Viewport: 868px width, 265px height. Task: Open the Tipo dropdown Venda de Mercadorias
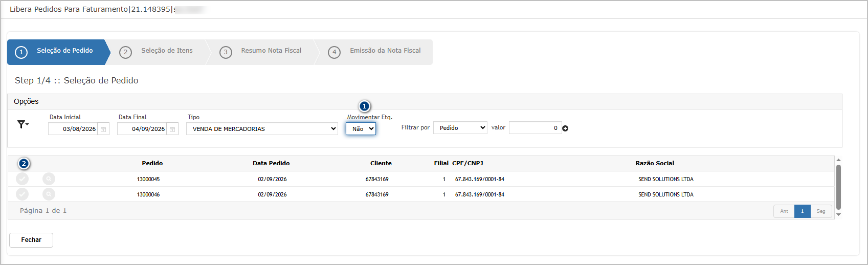pos(262,129)
